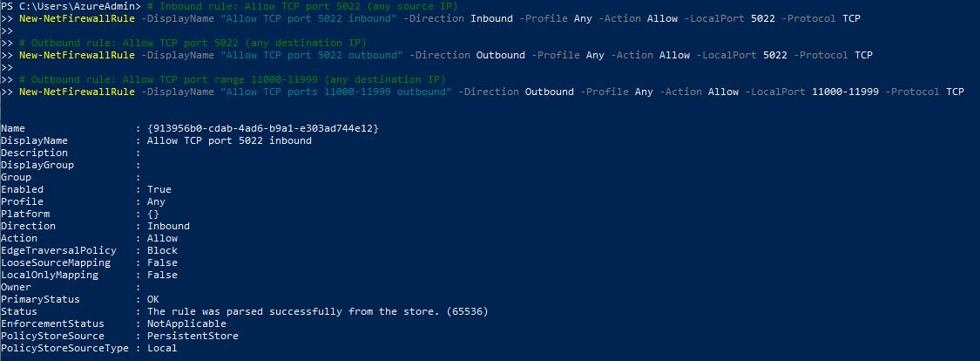Click the first New-NetFirewallRule command

click(x=77, y=19)
